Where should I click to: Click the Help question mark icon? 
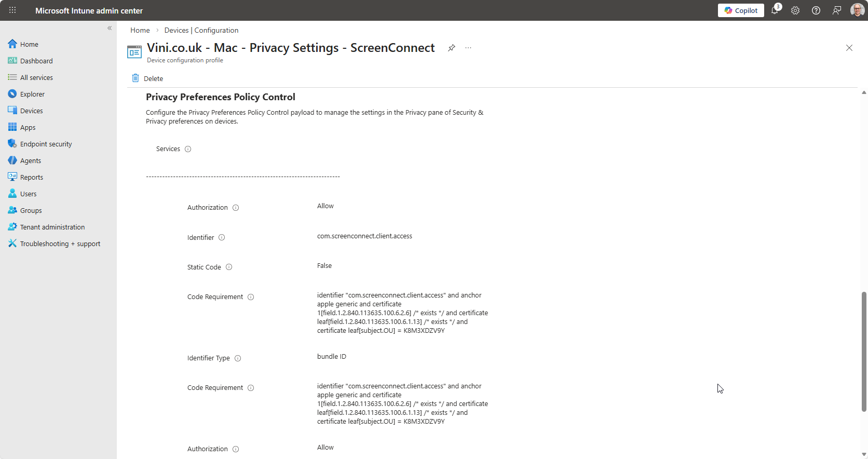[816, 10]
